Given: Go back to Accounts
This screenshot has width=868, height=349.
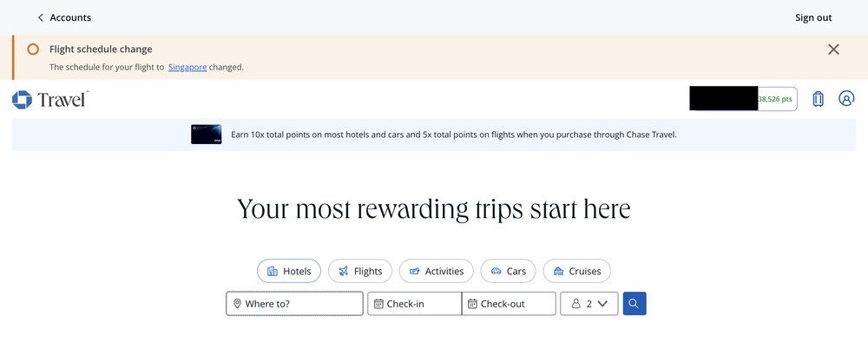Looking at the screenshot, I should pyautogui.click(x=64, y=17).
